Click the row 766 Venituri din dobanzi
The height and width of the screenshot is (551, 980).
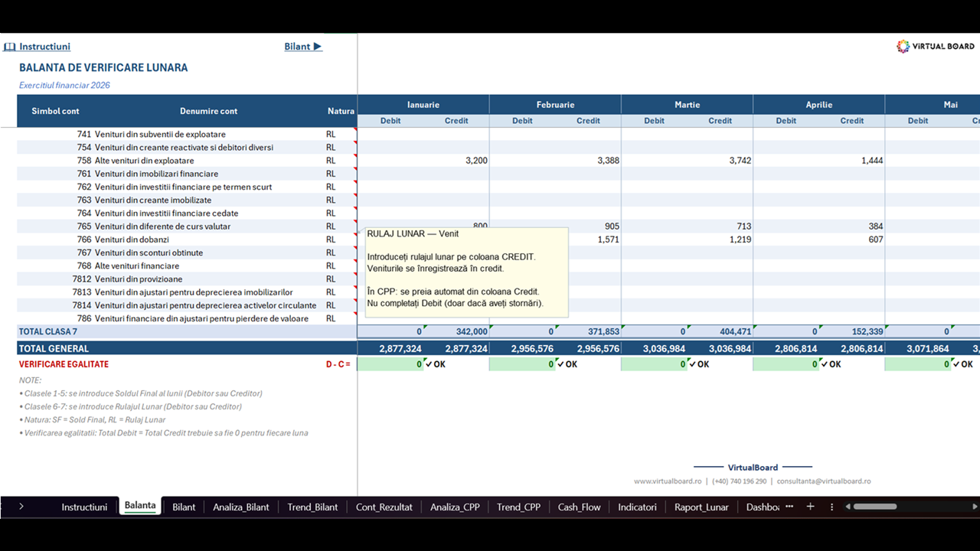[188, 240]
